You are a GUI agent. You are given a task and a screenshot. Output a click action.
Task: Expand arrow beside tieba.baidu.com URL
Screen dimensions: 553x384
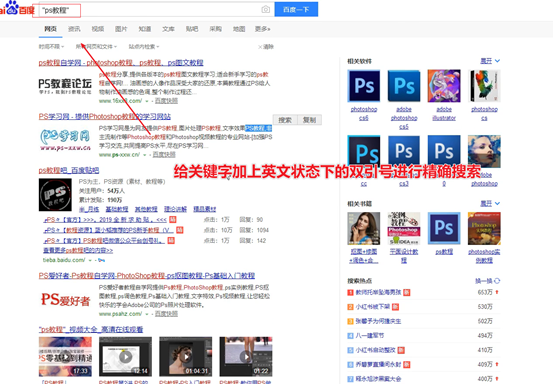91,260
